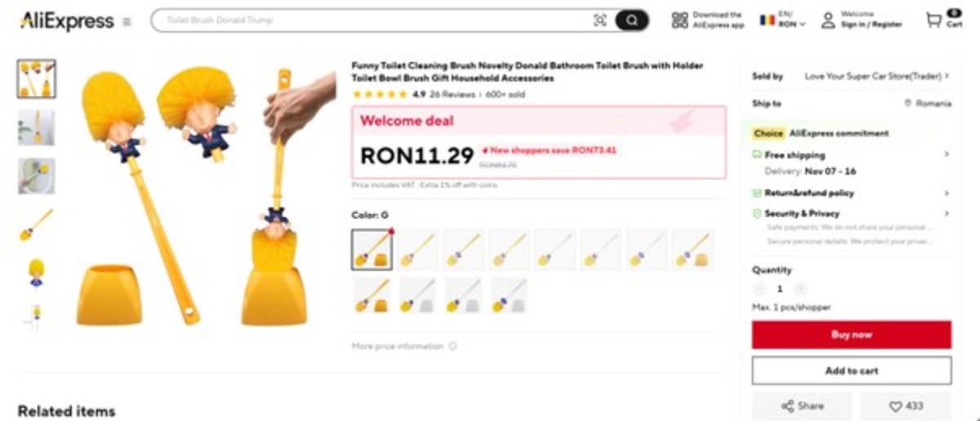Image resolution: width=980 pixels, height=421 pixels.
Task: Click the QR code app download icon
Action: click(679, 20)
